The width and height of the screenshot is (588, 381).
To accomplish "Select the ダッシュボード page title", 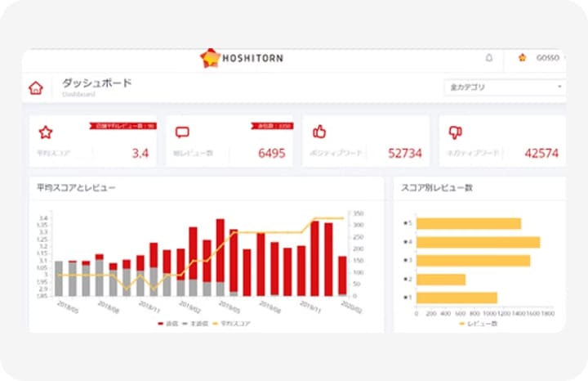I will coord(96,83).
